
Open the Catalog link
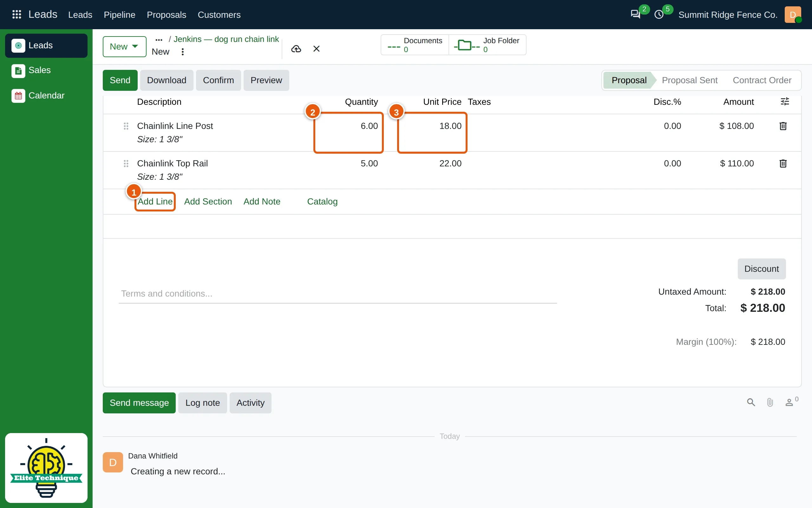[x=323, y=202]
